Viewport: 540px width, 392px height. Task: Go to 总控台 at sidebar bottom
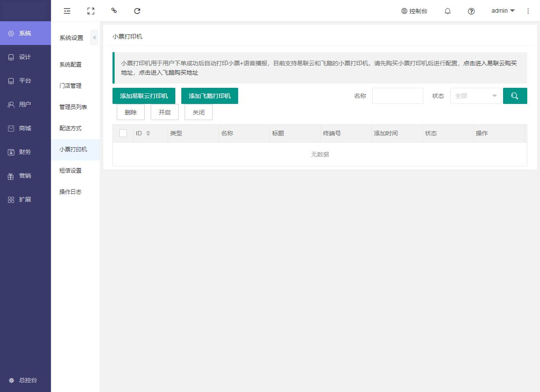coord(25,380)
